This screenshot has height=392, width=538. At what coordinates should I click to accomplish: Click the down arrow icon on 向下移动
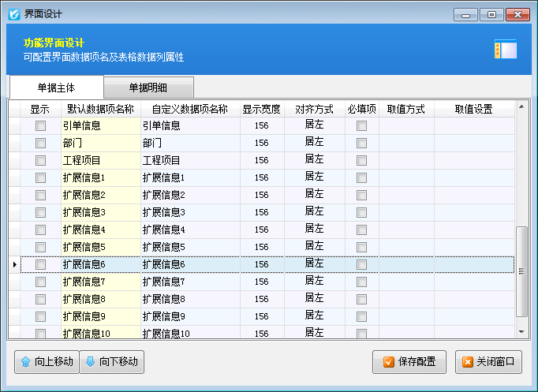89,362
